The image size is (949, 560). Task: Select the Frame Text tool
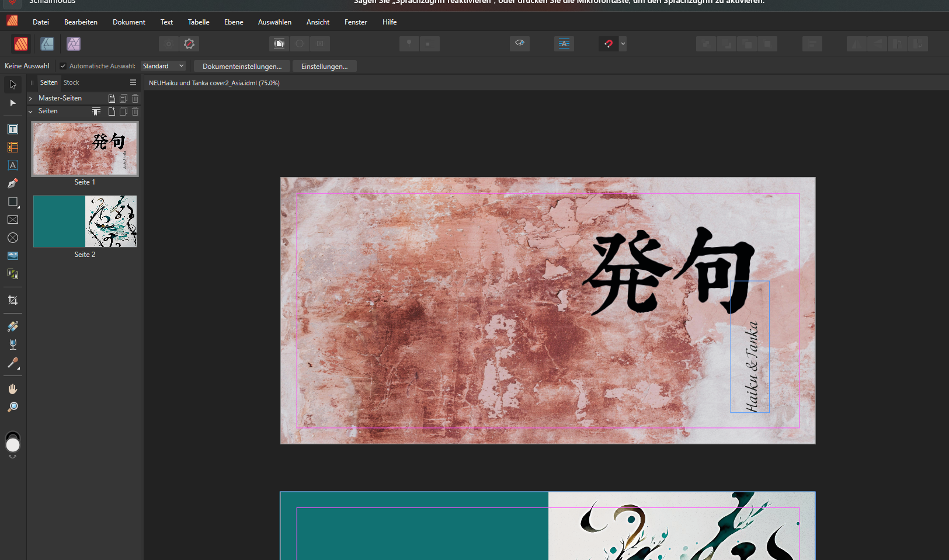[x=13, y=129]
